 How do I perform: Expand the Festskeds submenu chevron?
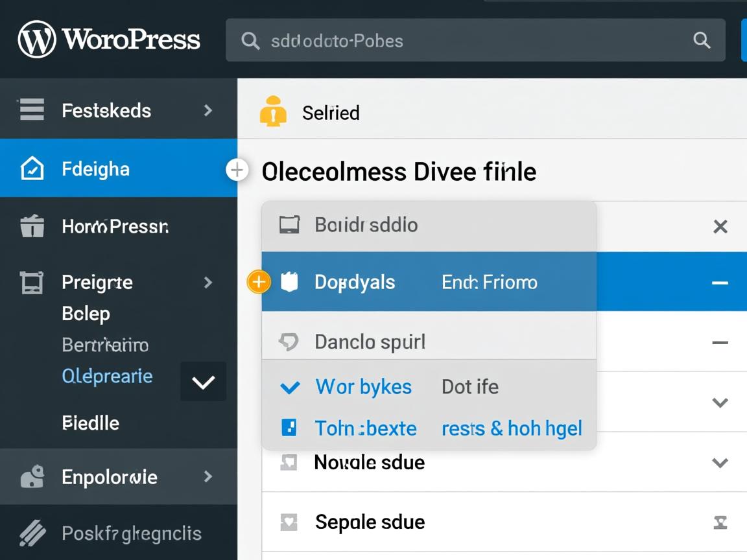[x=207, y=111]
